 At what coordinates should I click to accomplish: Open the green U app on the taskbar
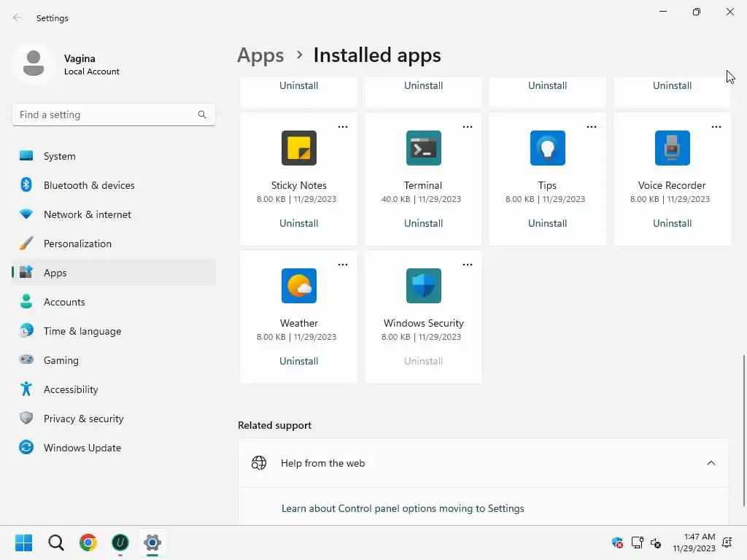click(x=120, y=542)
